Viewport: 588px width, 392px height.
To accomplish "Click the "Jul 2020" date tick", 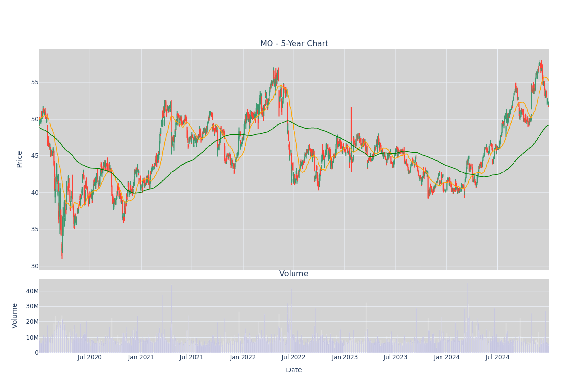I will [x=90, y=357].
